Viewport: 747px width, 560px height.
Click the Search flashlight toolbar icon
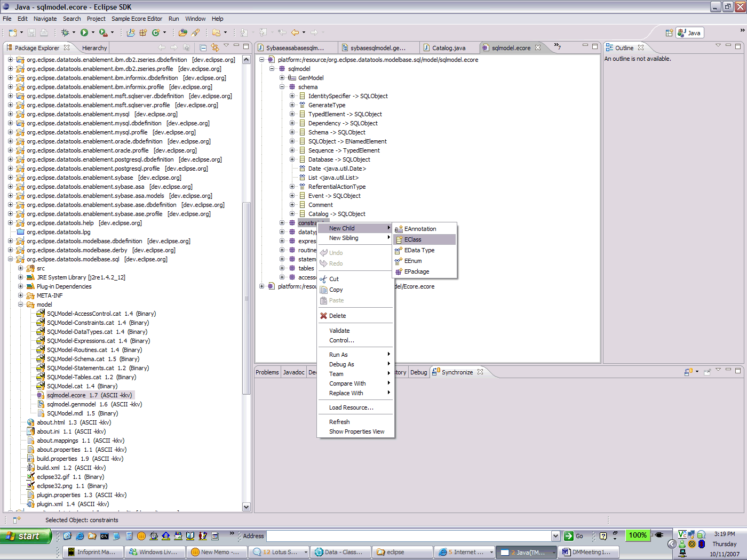(196, 33)
